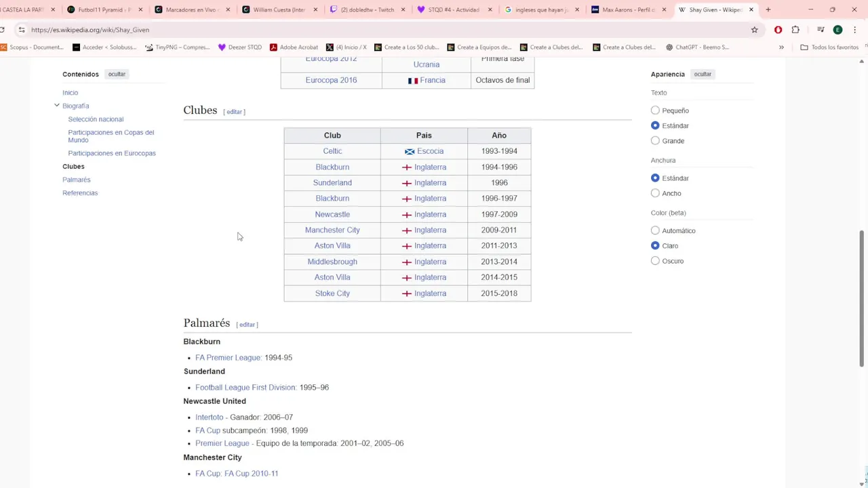Switch to the William Cuesta tab
Viewport: 868px width, 488px height.
tap(279, 9)
